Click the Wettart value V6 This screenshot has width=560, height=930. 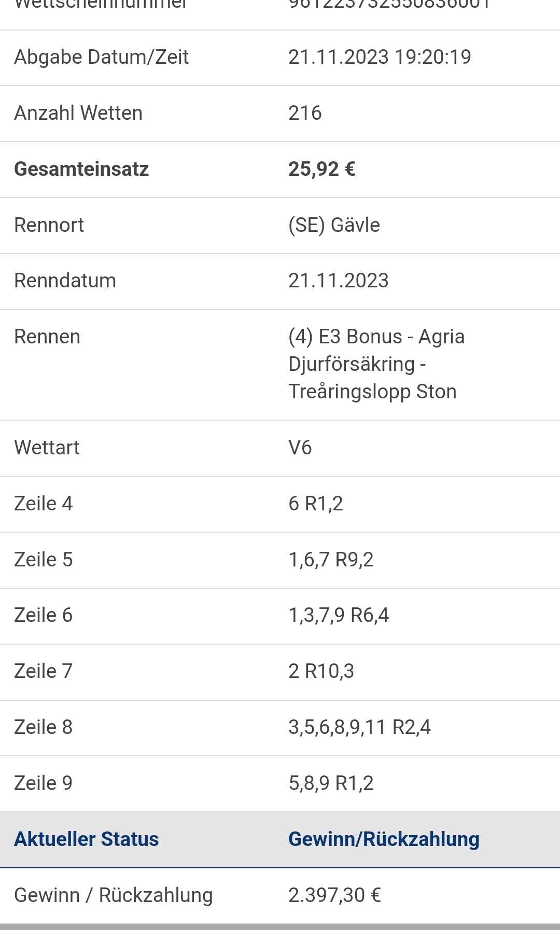(300, 448)
